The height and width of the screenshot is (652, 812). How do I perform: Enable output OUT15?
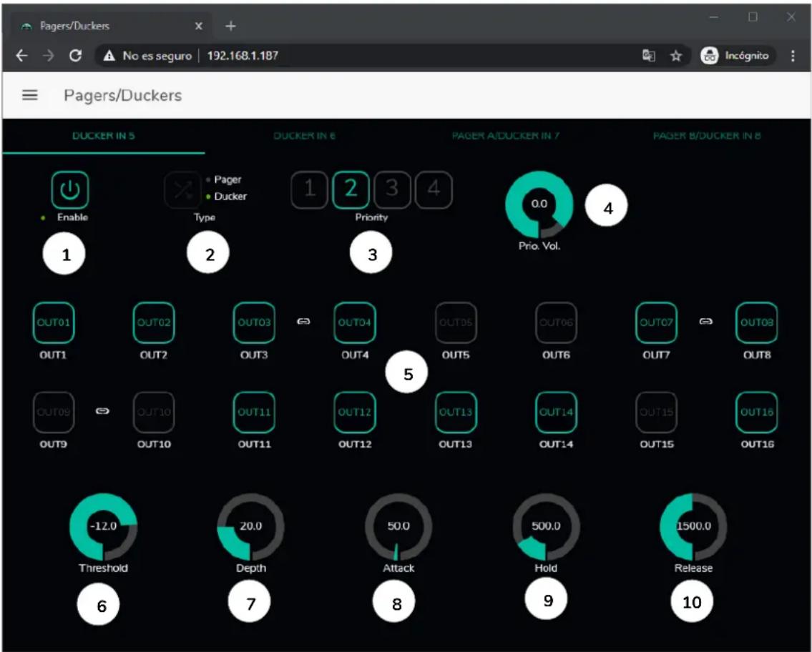tap(656, 413)
